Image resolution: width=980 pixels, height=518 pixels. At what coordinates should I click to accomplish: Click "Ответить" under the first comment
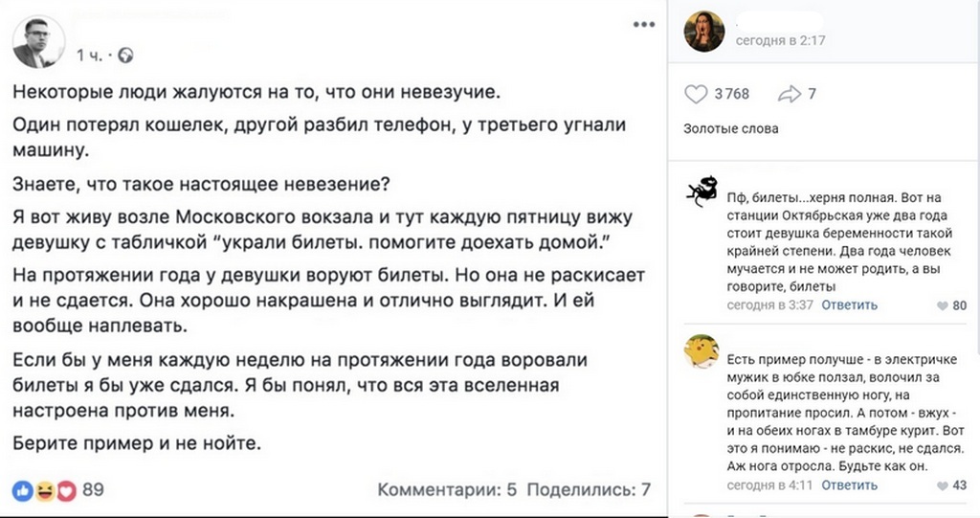(x=849, y=305)
